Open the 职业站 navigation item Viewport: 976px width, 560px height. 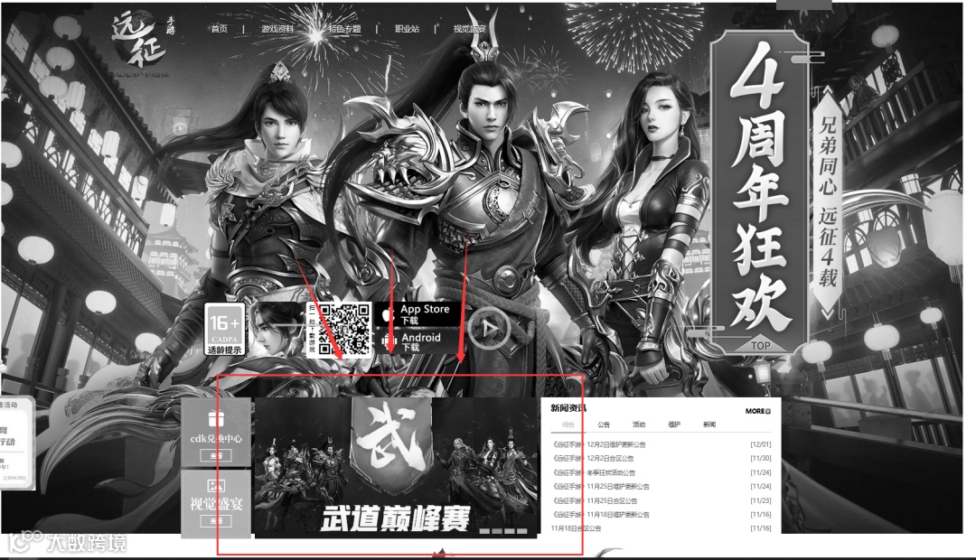(407, 29)
